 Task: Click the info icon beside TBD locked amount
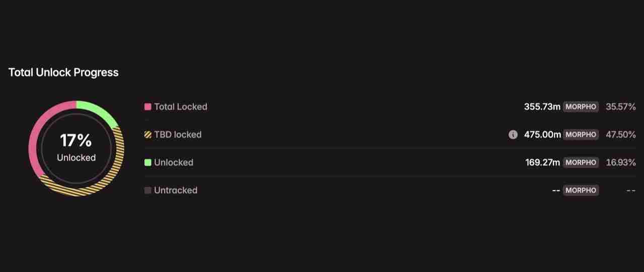click(513, 134)
